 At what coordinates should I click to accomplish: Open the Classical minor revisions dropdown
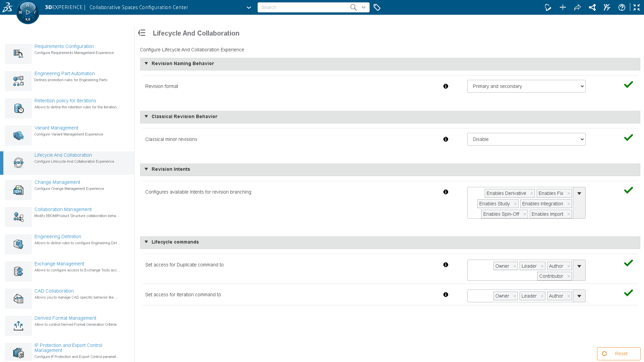[x=526, y=139]
